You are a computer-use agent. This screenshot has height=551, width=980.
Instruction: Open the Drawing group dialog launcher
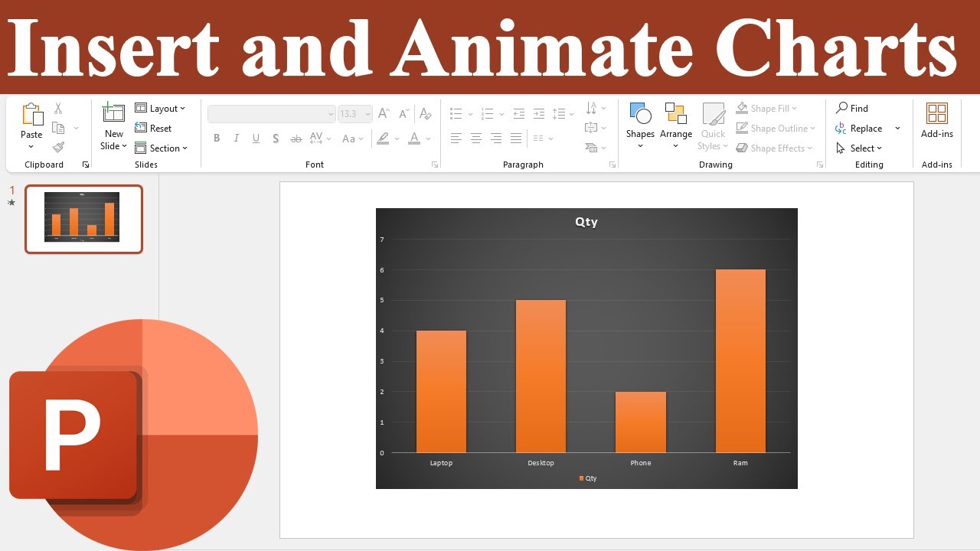click(819, 165)
